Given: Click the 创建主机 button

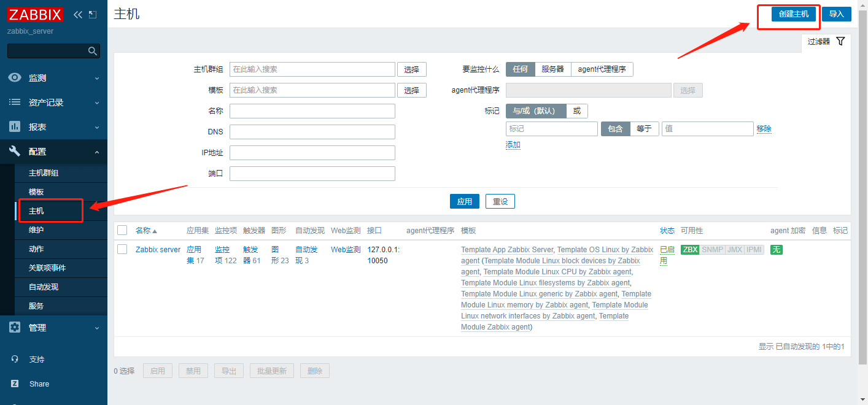Looking at the screenshot, I should point(793,14).
